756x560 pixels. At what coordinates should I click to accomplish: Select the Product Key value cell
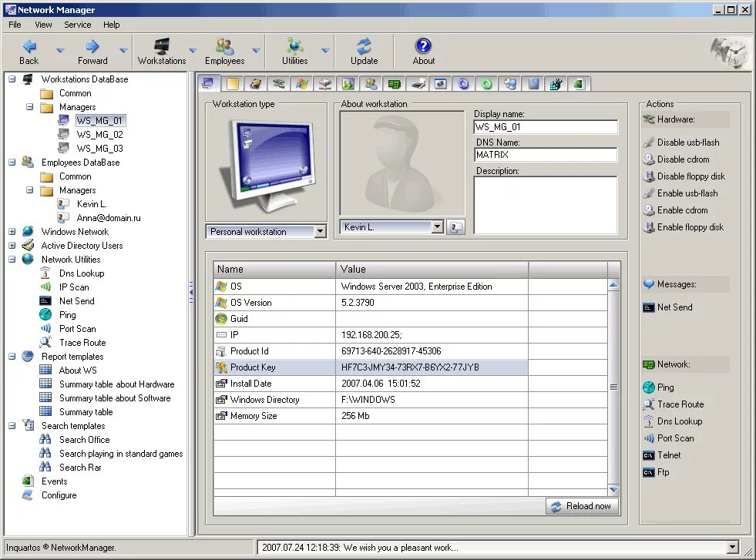pyautogui.click(x=432, y=367)
